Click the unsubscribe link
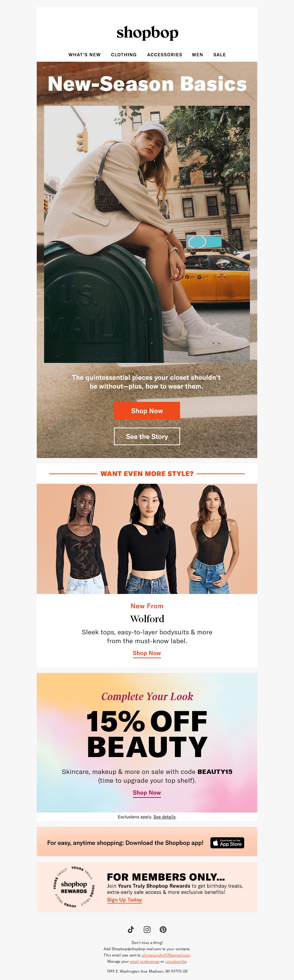294x980 pixels. coord(176,961)
